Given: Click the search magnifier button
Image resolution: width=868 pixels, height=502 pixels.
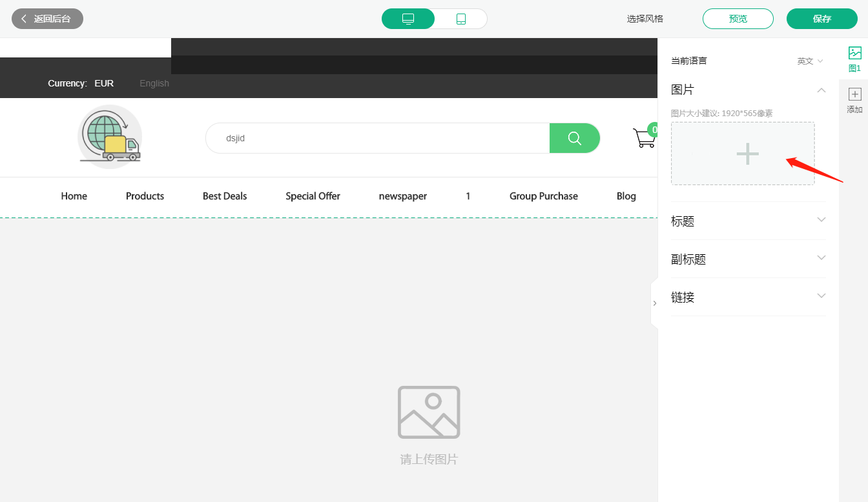Looking at the screenshot, I should coord(575,138).
